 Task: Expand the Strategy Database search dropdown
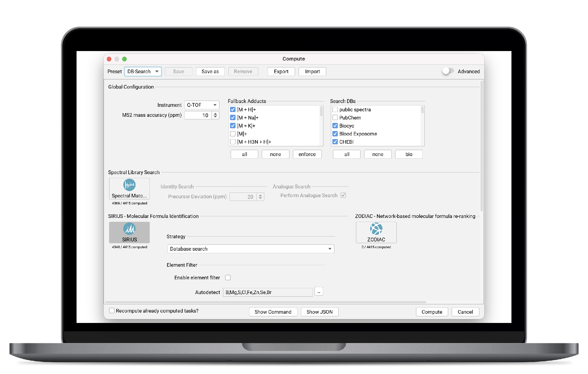[x=251, y=249]
